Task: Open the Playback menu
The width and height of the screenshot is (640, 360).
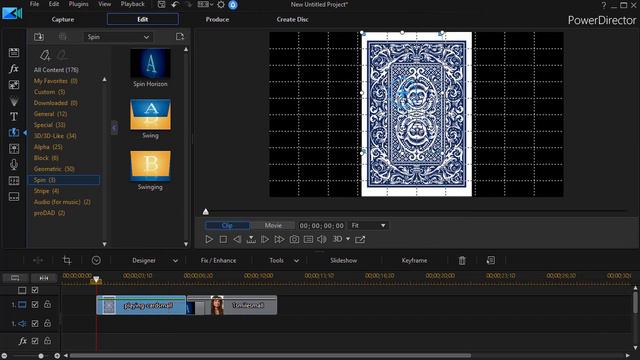Action: point(132,4)
